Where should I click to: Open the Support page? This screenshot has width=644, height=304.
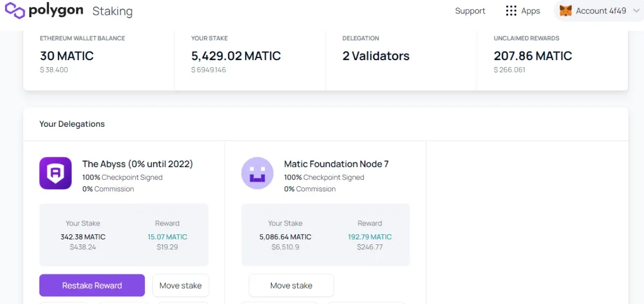pyautogui.click(x=470, y=11)
